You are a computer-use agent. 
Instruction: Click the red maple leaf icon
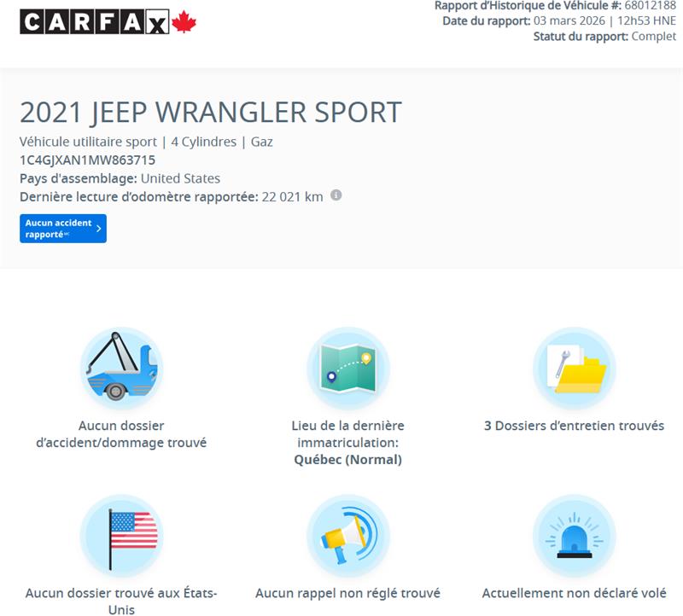(184, 22)
